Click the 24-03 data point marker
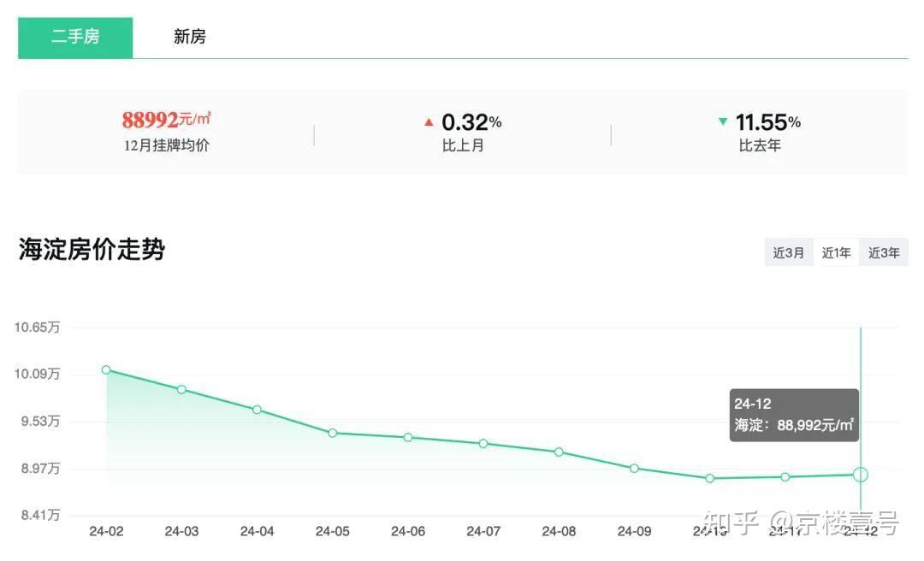This screenshot has width=924, height=561. pyautogui.click(x=181, y=389)
